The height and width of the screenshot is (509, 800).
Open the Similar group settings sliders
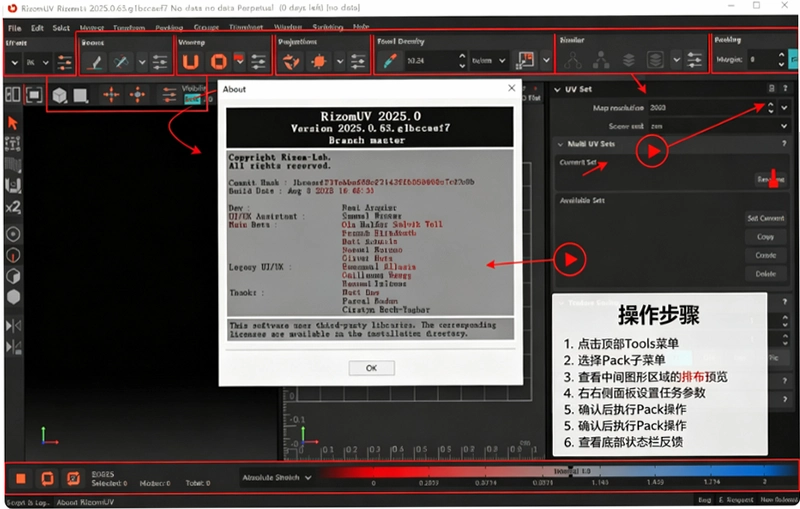point(694,60)
